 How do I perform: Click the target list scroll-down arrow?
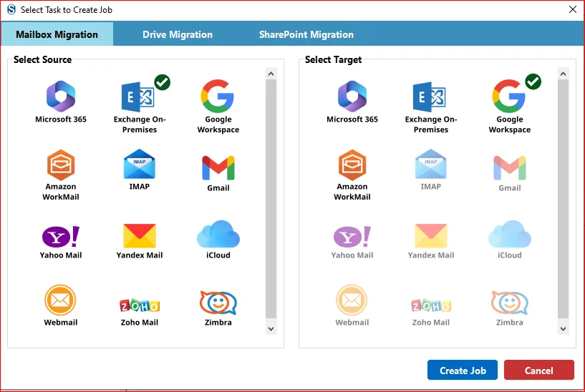click(x=563, y=329)
